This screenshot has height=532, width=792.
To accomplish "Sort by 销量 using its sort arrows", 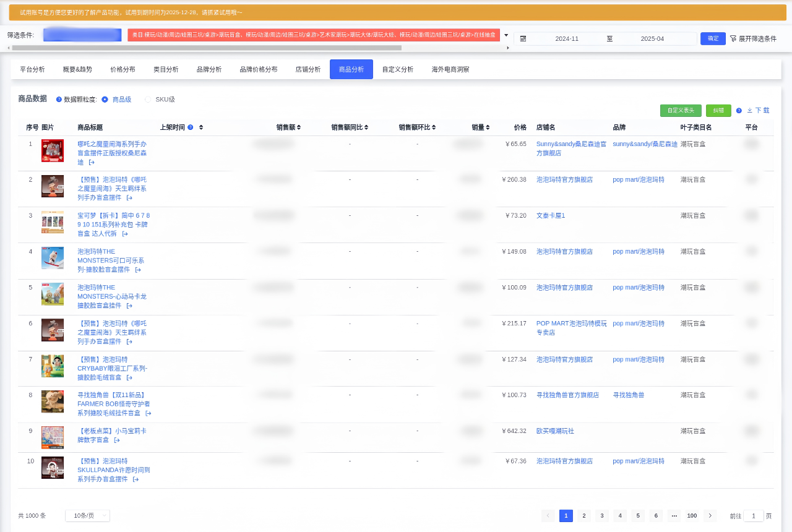I will (x=488, y=127).
